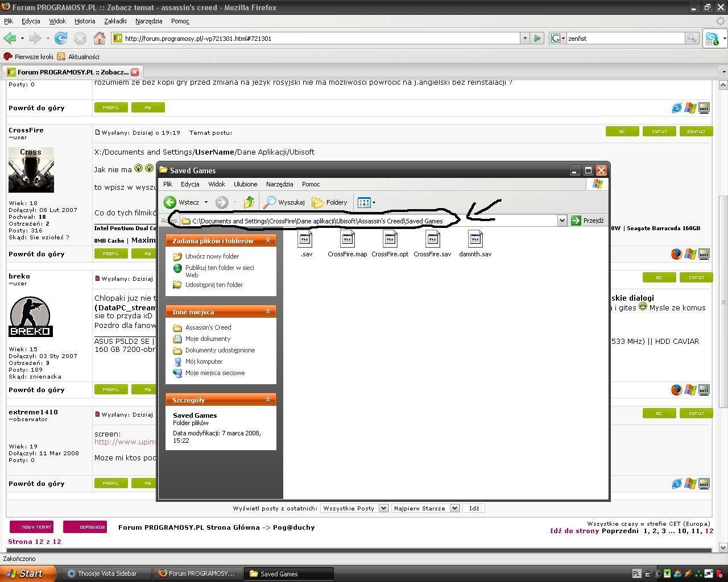Select the CrossFire.sav file
The width and height of the screenshot is (728, 582).
click(433, 244)
